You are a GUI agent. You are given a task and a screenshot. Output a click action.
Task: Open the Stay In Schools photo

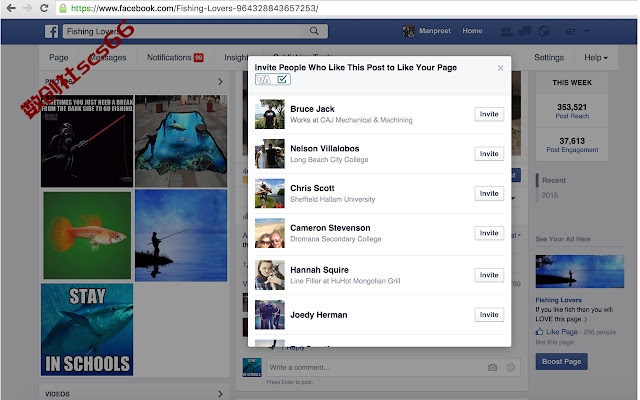click(x=87, y=330)
